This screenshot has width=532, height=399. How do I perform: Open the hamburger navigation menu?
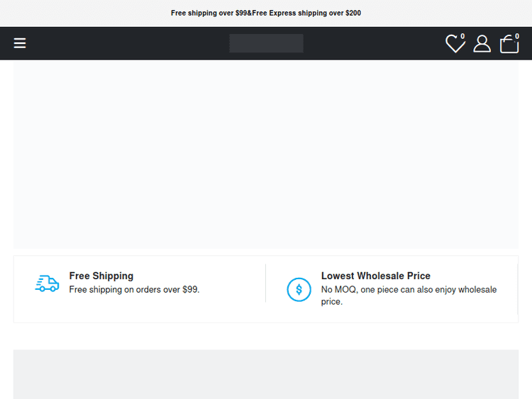tap(20, 43)
